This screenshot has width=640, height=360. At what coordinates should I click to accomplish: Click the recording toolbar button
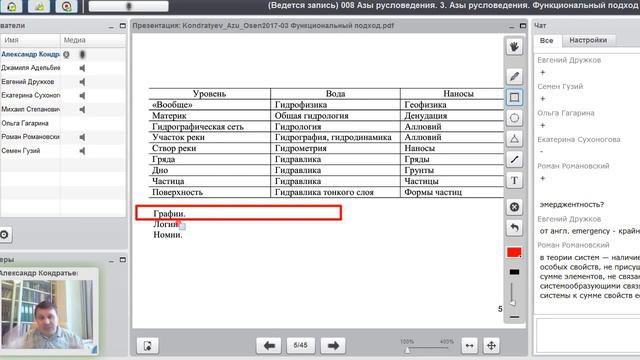pyautogui.click(x=66, y=6)
